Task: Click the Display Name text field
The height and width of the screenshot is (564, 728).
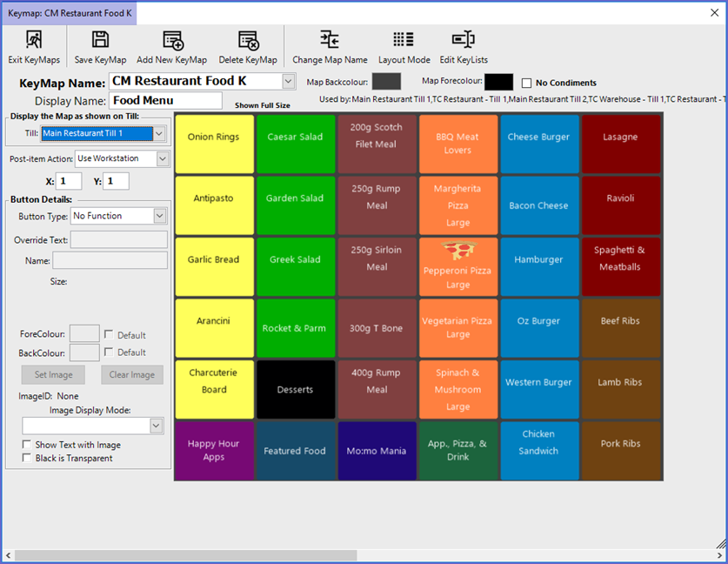Action: click(x=165, y=100)
